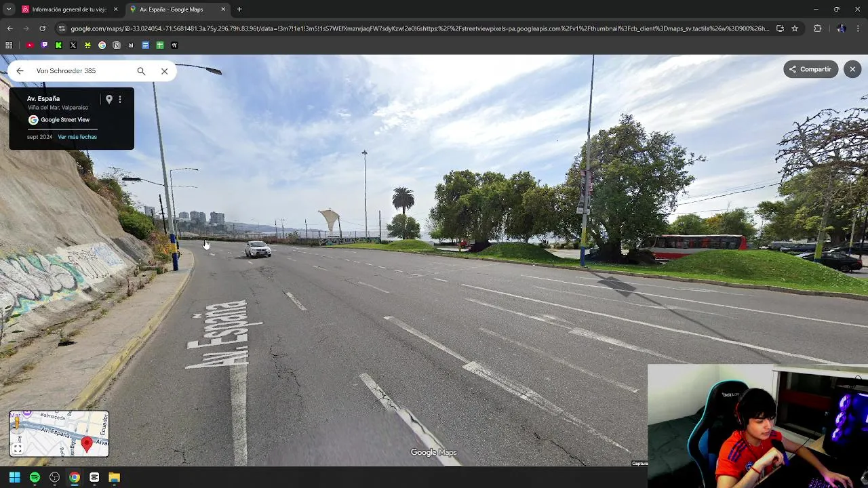The width and height of the screenshot is (868, 488).
Task: Open the tab search dropdown arrow
Action: 9,9
